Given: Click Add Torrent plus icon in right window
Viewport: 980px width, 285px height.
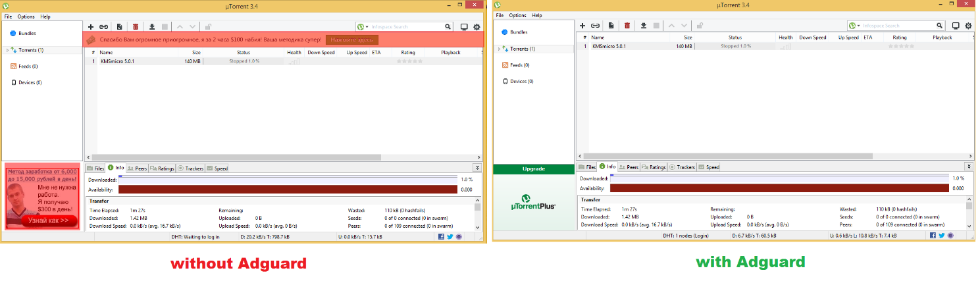Looking at the screenshot, I should click(x=582, y=26).
